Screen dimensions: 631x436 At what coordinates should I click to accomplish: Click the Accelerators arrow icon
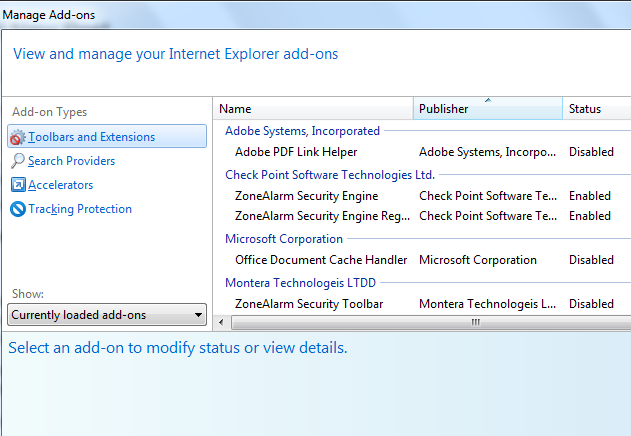tap(18, 185)
